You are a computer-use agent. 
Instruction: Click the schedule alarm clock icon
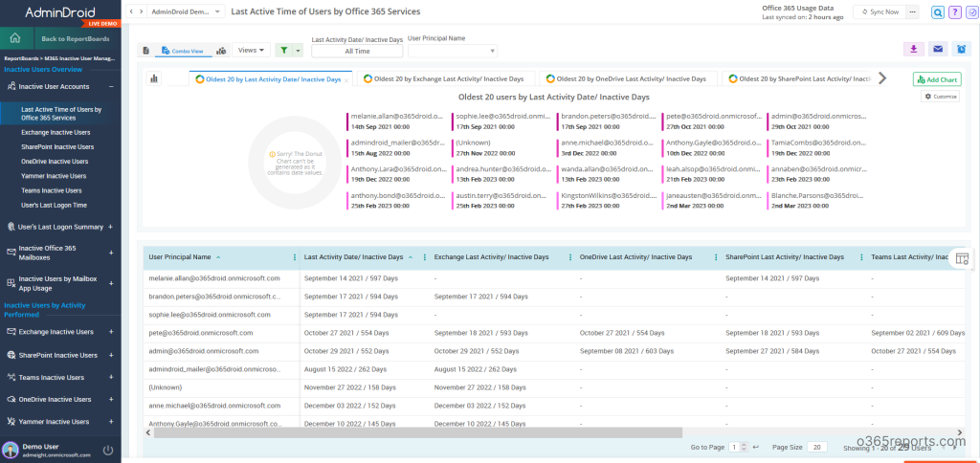pos(961,50)
